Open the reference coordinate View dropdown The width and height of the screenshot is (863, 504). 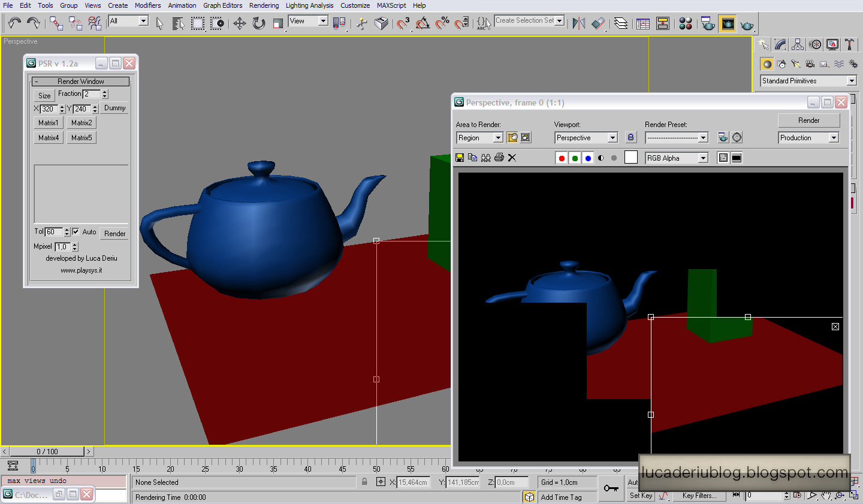[308, 21]
